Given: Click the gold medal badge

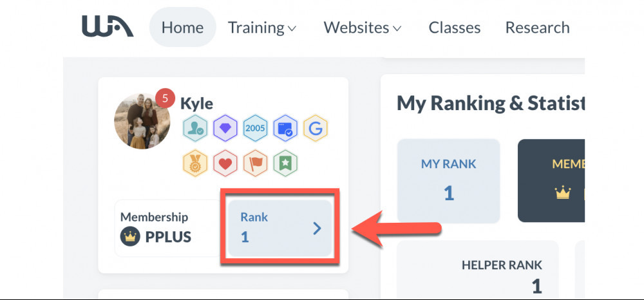Looking at the screenshot, I should 194,163.
